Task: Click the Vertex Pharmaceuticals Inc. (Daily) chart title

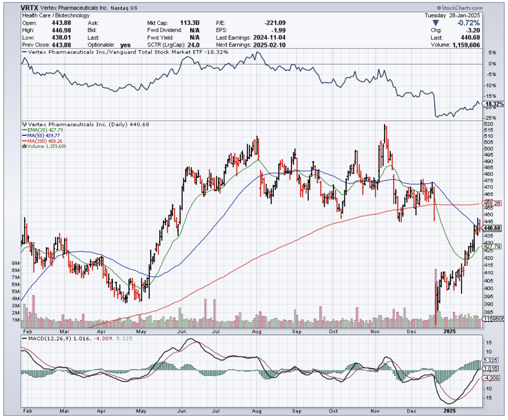Action: (64, 125)
